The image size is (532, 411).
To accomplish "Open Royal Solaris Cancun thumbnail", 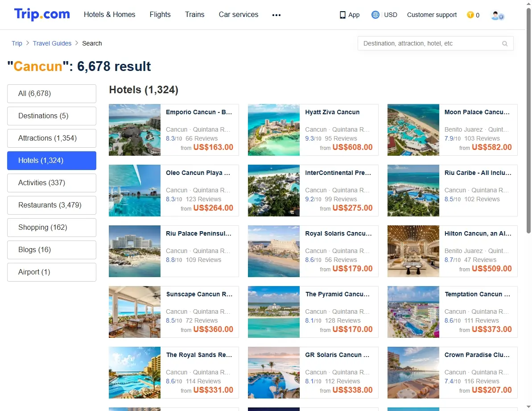I will [x=273, y=251].
